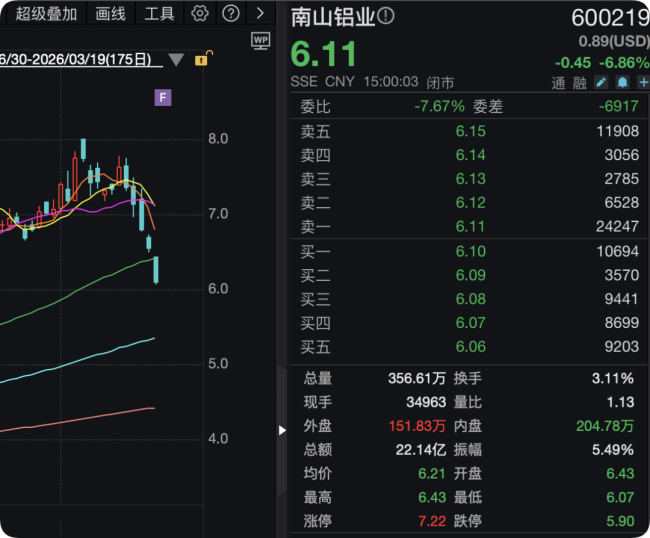Click the 买四 price 6.07

pos(471,323)
